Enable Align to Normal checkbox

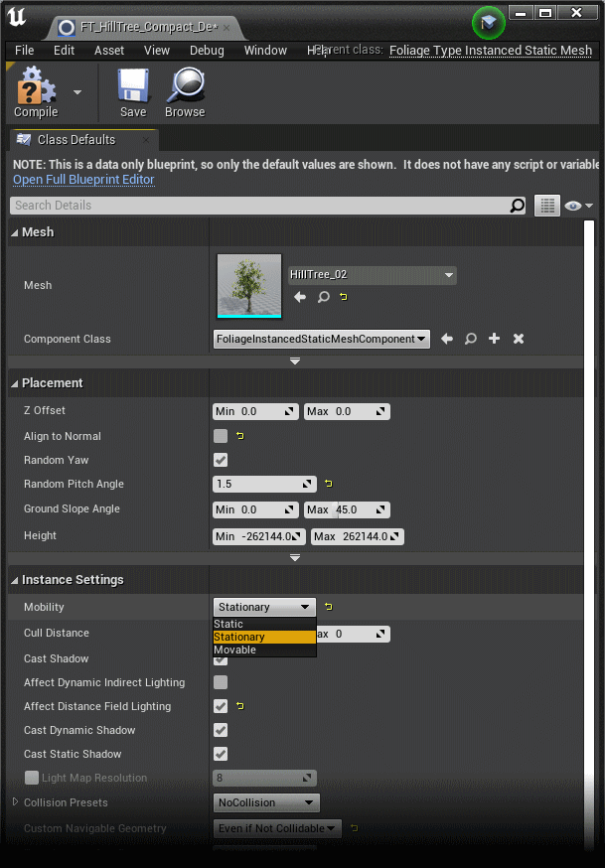(220, 436)
